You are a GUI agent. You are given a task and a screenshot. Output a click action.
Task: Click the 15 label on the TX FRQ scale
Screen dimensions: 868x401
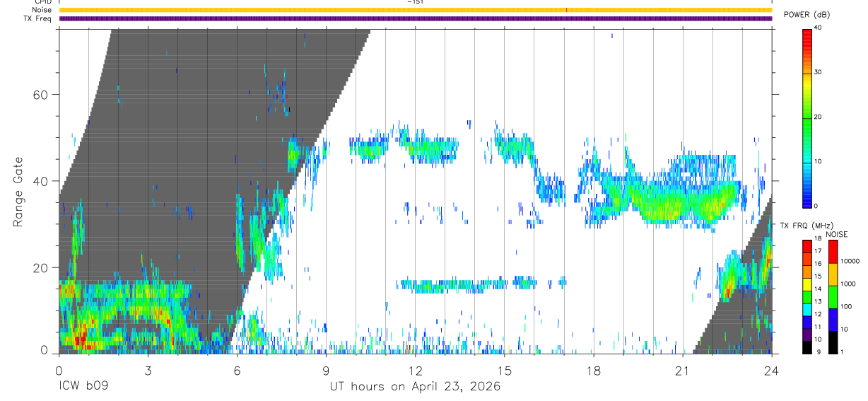point(818,277)
